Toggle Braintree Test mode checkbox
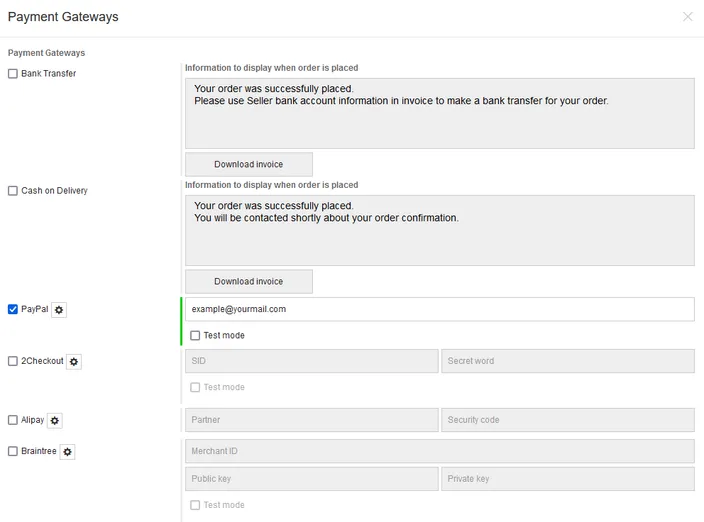This screenshot has width=704, height=522. click(195, 505)
